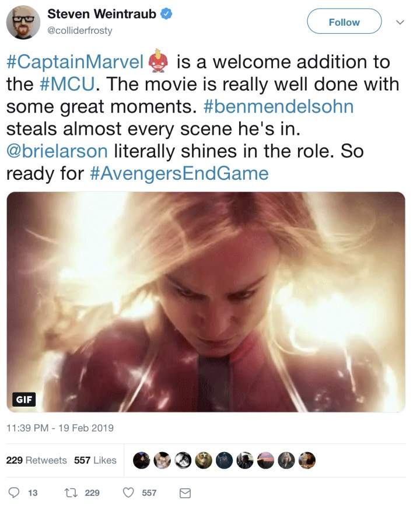Image resolution: width=420 pixels, height=507 pixels.
Task: View the 229 Retweets list
Action: (36, 460)
